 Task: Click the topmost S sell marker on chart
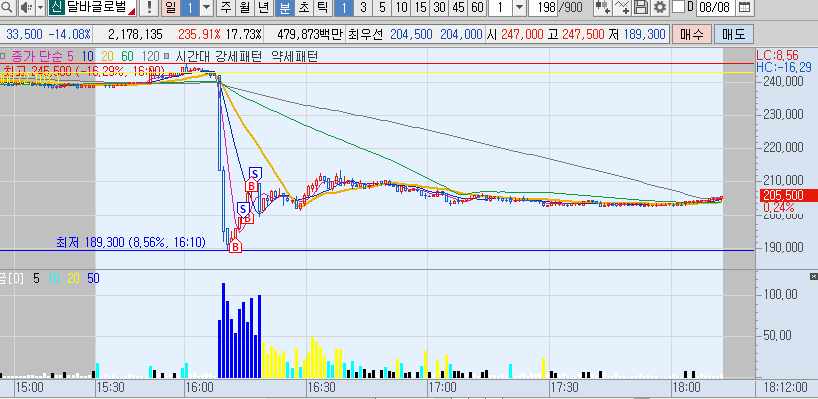click(255, 173)
